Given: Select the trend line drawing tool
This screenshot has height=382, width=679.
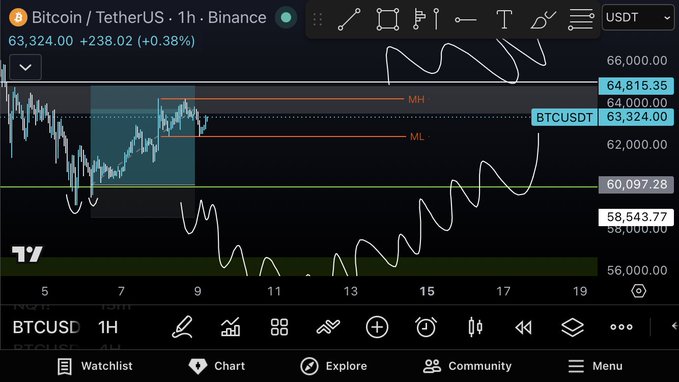Looking at the screenshot, I should [x=349, y=19].
